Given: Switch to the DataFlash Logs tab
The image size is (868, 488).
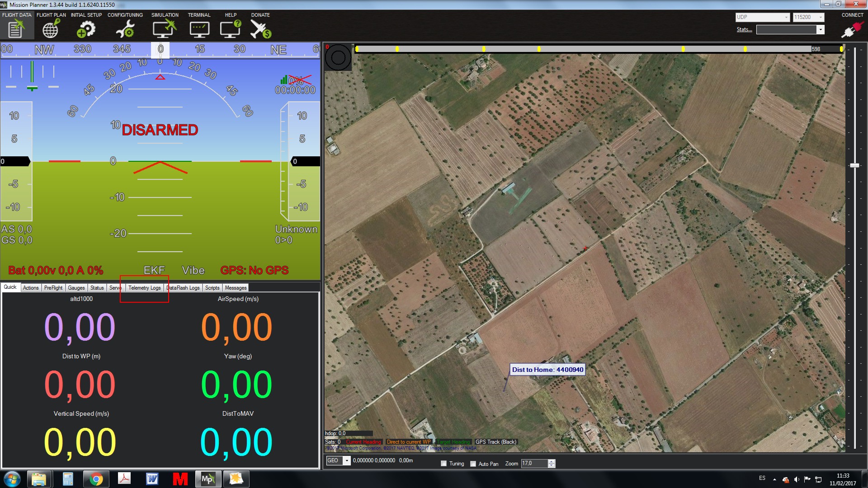Looking at the screenshot, I should click(x=183, y=288).
